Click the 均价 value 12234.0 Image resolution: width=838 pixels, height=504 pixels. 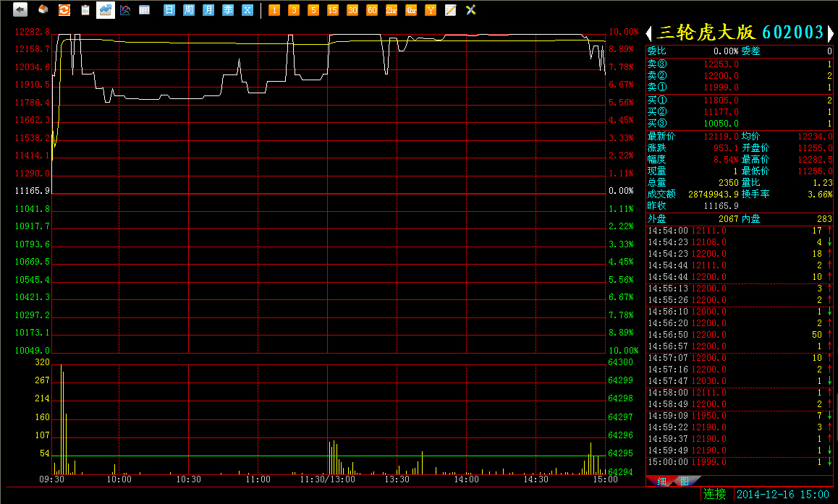point(815,137)
